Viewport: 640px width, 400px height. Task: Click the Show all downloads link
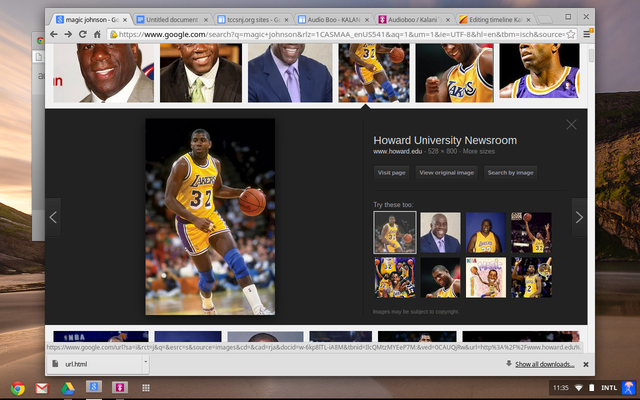544,364
